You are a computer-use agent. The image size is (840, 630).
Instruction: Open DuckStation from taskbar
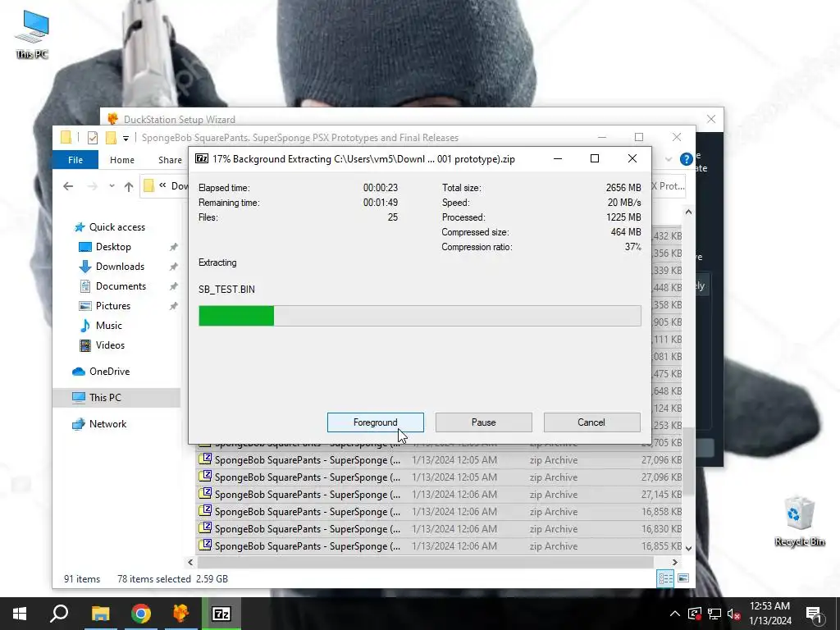[181, 614]
